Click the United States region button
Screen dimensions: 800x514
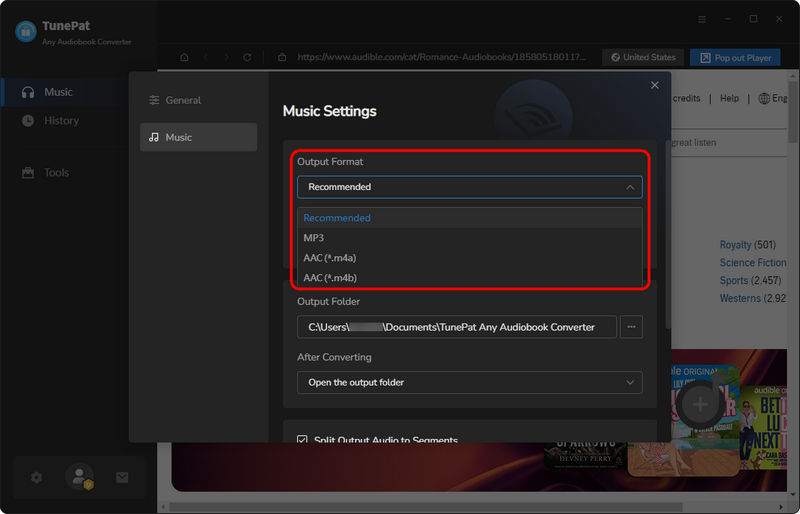(x=643, y=57)
